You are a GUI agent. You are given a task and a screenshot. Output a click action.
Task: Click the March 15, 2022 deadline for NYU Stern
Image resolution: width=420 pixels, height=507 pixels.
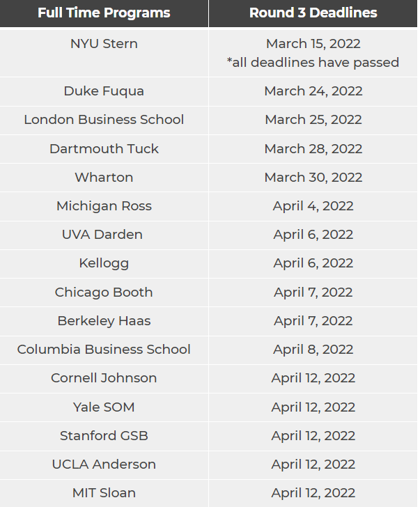313,44
